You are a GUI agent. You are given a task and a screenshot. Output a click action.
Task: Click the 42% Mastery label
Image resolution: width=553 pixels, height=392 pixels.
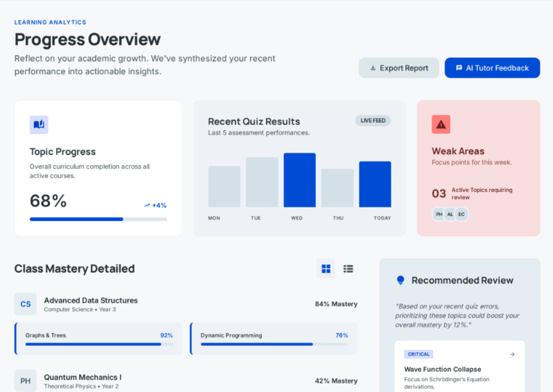(x=336, y=381)
